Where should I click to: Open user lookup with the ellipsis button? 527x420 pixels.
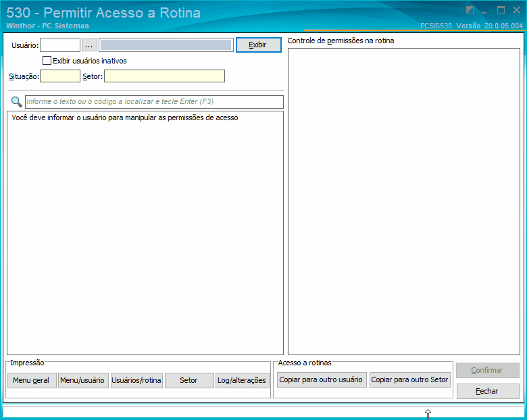point(89,45)
